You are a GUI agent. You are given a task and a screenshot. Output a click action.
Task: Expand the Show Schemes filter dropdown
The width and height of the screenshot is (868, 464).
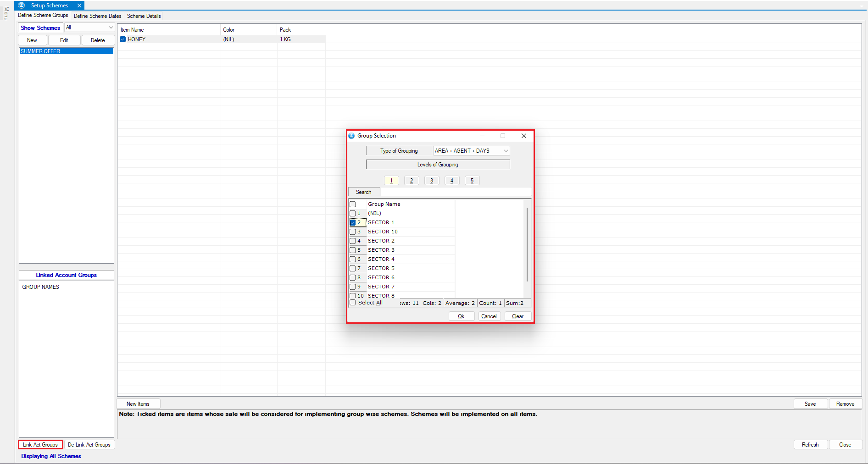pos(111,28)
